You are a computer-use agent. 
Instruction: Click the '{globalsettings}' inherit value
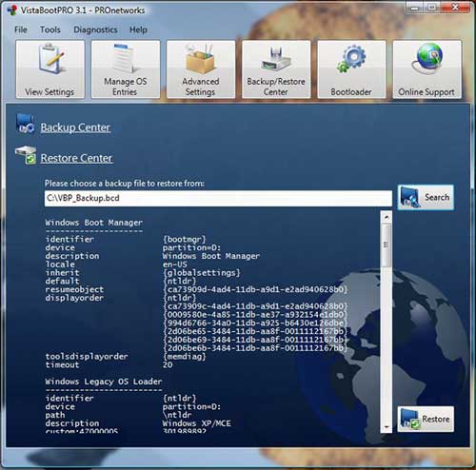coord(202,273)
